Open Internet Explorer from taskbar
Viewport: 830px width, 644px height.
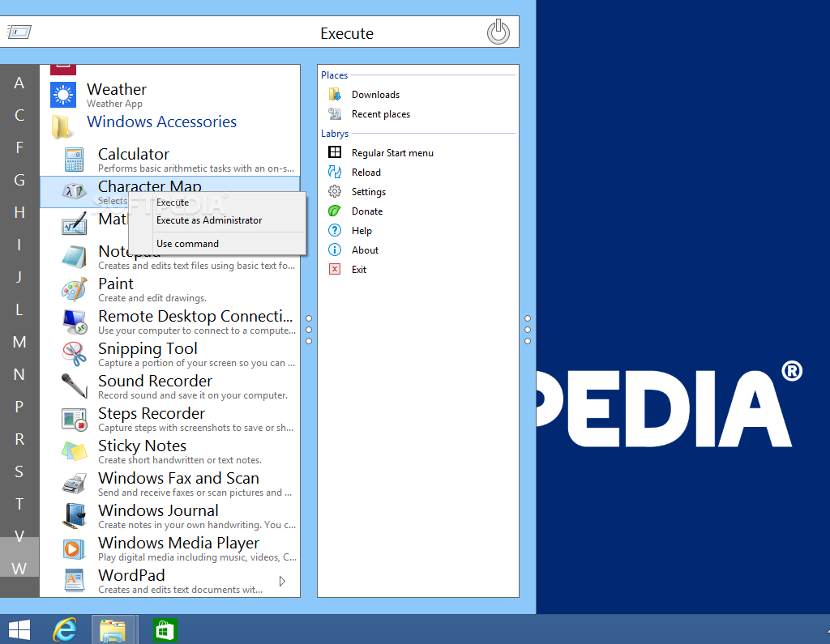click(65, 629)
